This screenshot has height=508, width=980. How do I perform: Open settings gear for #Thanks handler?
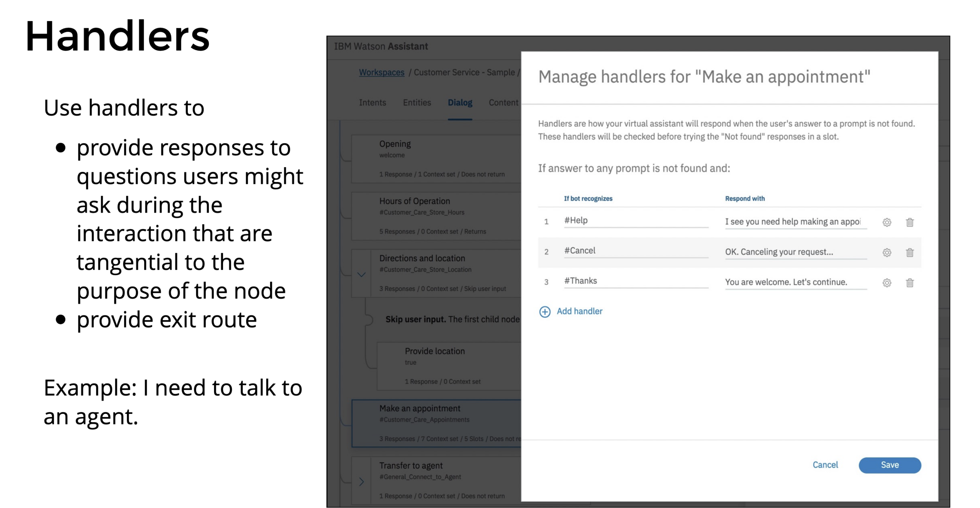point(887,283)
